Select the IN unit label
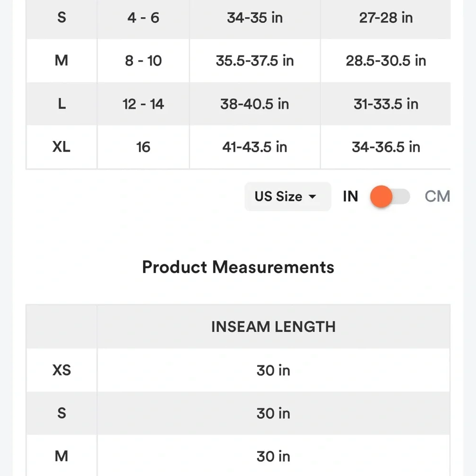The image size is (476, 476). pyautogui.click(x=350, y=197)
